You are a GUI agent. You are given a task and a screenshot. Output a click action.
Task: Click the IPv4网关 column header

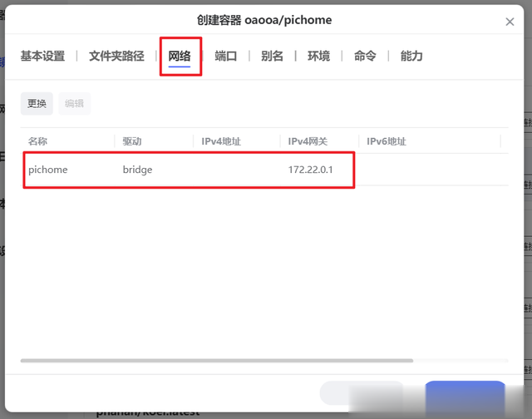(x=308, y=141)
